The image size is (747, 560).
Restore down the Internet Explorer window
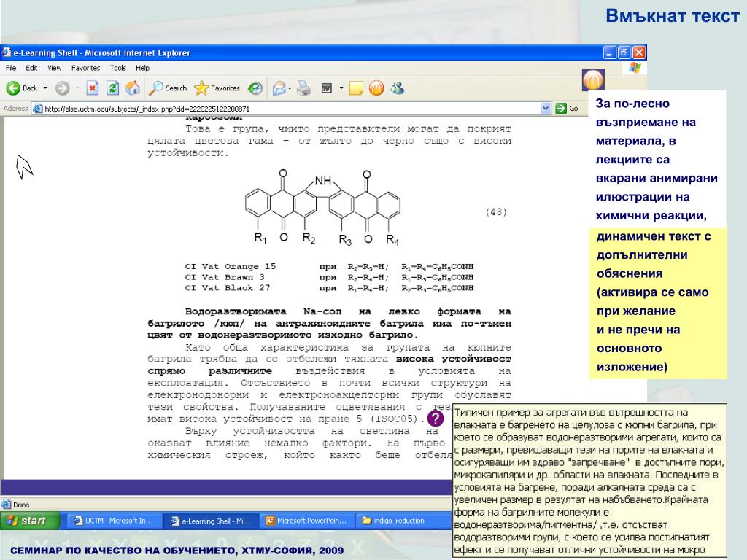624,52
